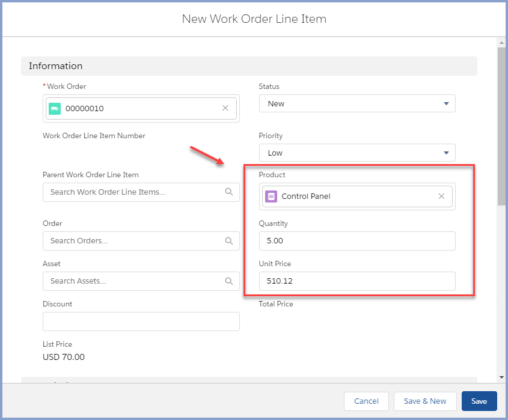This screenshot has width=508, height=420.
Task: Click the Quantity field with 5.00
Action: tap(357, 241)
